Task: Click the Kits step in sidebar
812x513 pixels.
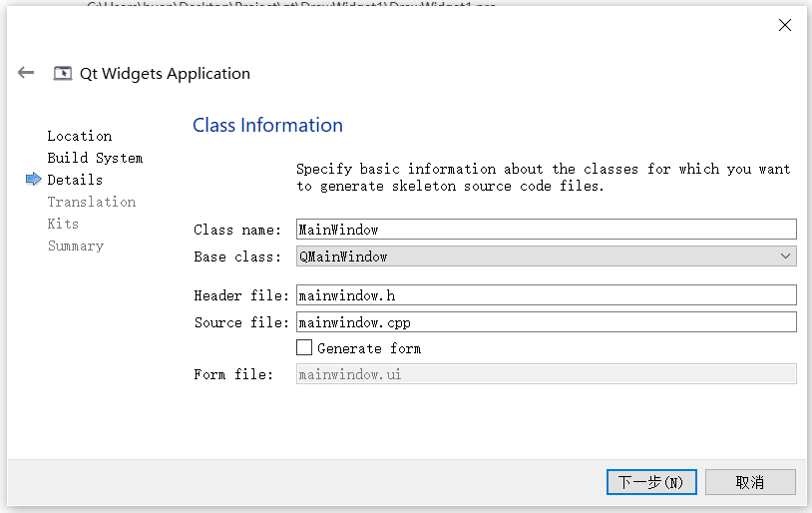Action: coord(63,224)
